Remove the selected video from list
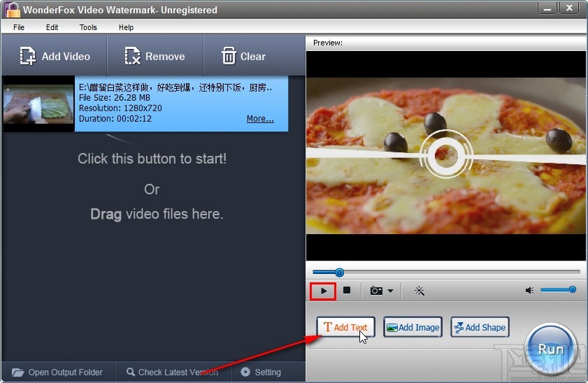 coord(155,56)
